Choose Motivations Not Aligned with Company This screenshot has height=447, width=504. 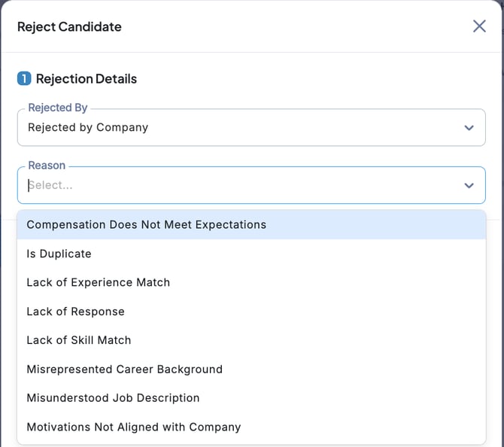coord(134,427)
